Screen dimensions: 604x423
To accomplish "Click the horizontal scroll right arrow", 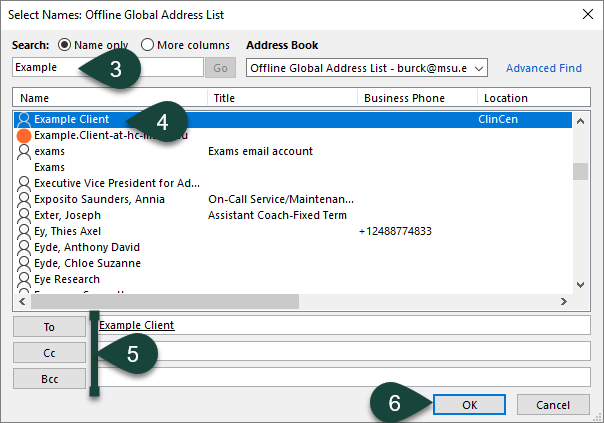I will [x=563, y=301].
